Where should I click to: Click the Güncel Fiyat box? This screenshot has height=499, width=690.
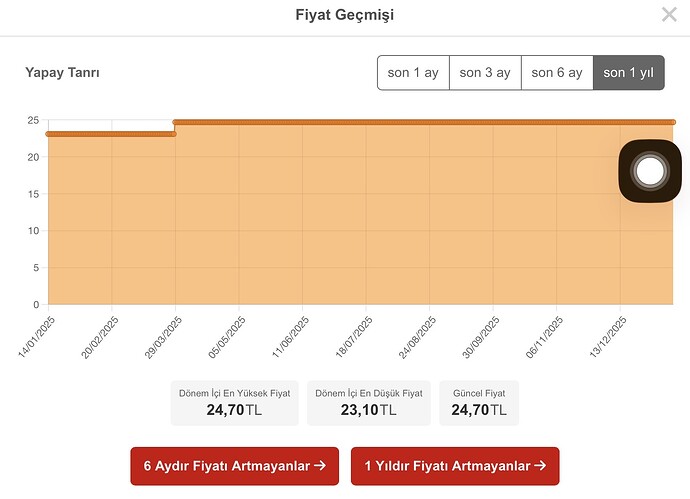click(478, 402)
